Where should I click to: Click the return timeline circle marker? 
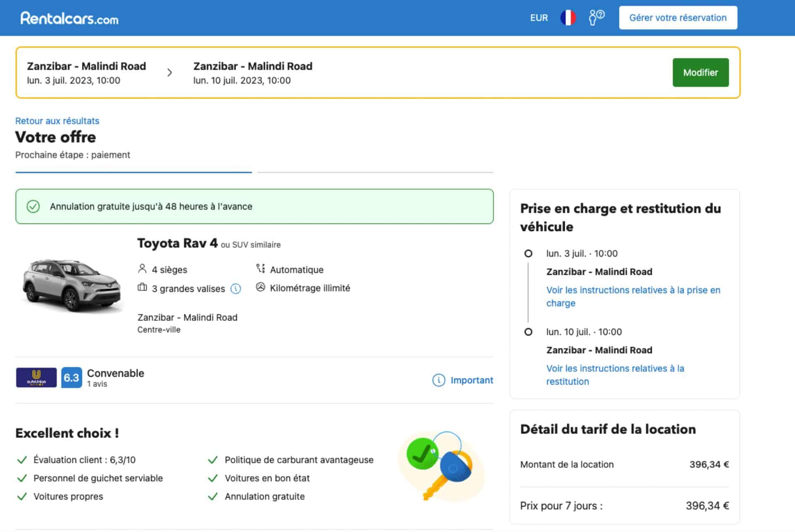[528, 332]
